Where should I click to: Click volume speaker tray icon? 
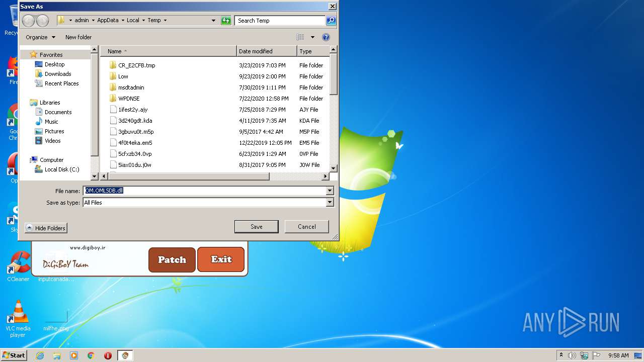572,355
